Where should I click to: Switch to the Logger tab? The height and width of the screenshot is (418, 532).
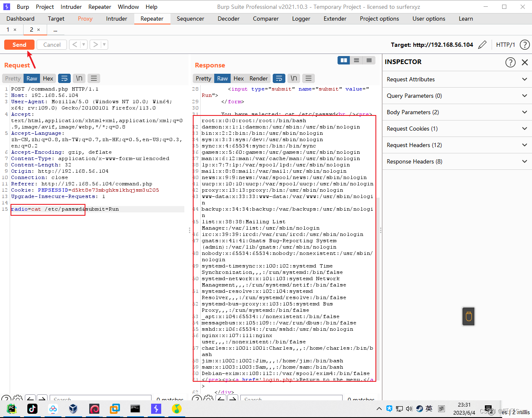click(301, 19)
